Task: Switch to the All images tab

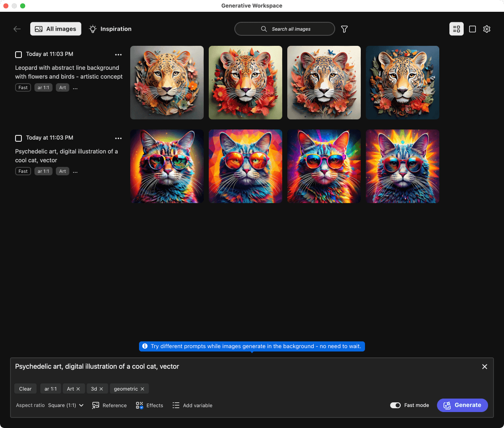Action: coord(56,29)
